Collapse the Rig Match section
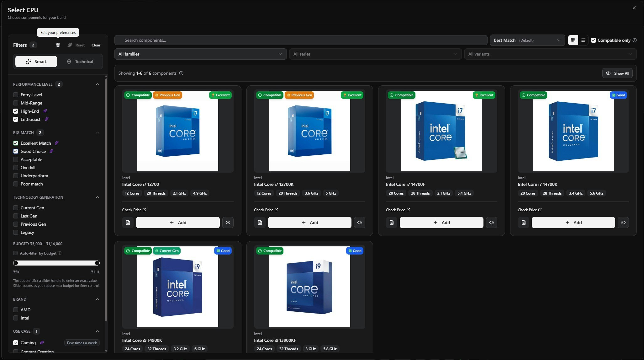Viewport: 644px width, 360px height. 98,132
